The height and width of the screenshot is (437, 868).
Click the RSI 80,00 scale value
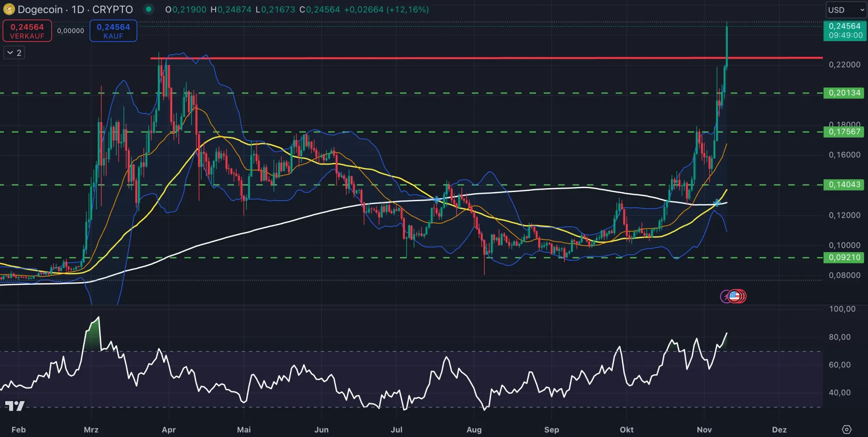[x=839, y=337]
